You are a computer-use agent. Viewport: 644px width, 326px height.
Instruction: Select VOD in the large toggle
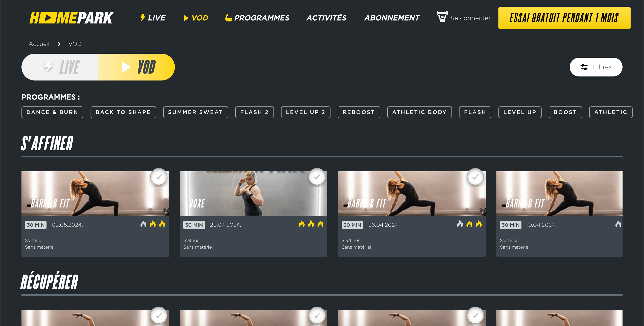pos(136,67)
